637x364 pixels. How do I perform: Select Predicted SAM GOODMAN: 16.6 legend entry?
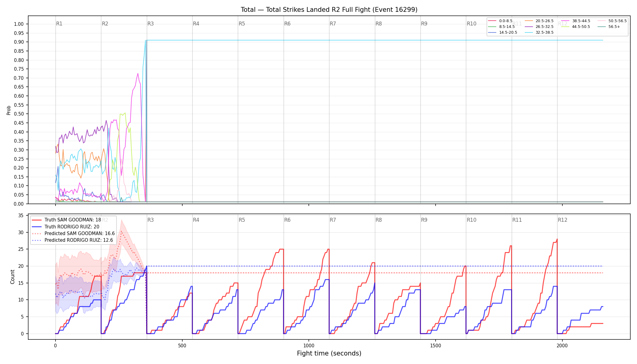coord(73,234)
